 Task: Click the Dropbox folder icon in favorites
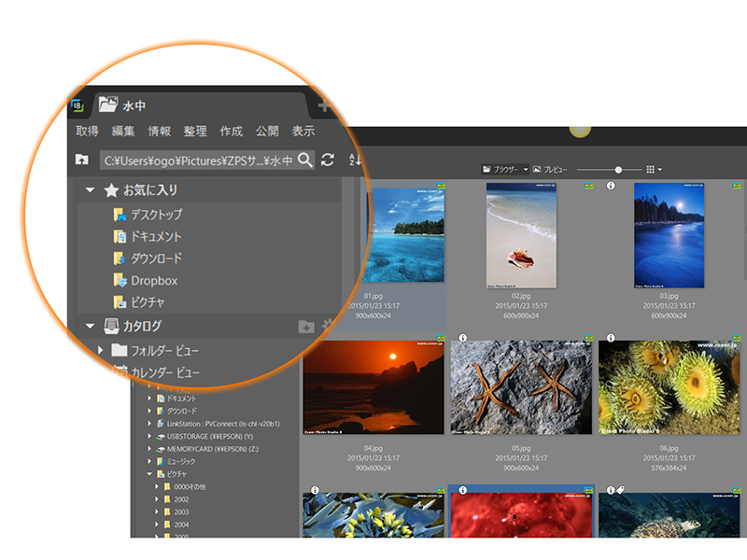click(x=120, y=280)
